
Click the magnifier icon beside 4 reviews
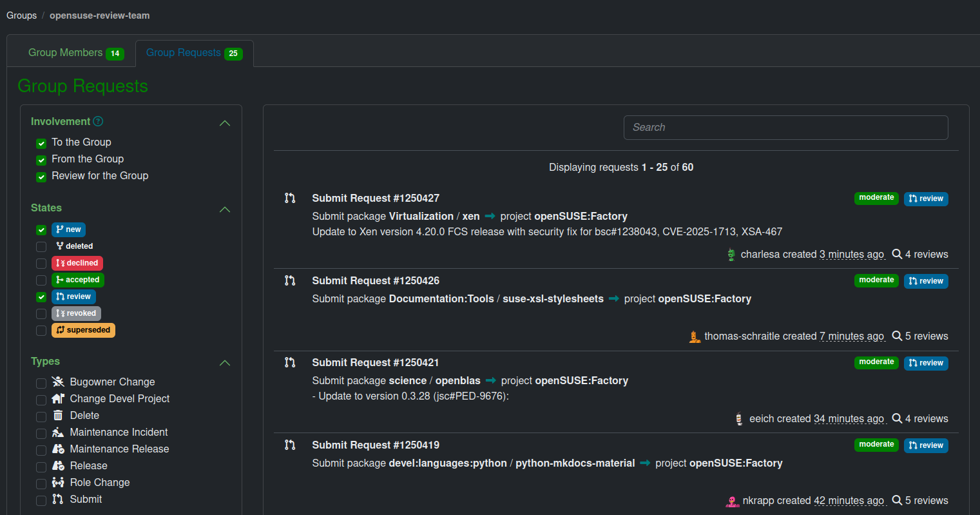pyautogui.click(x=898, y=254)
